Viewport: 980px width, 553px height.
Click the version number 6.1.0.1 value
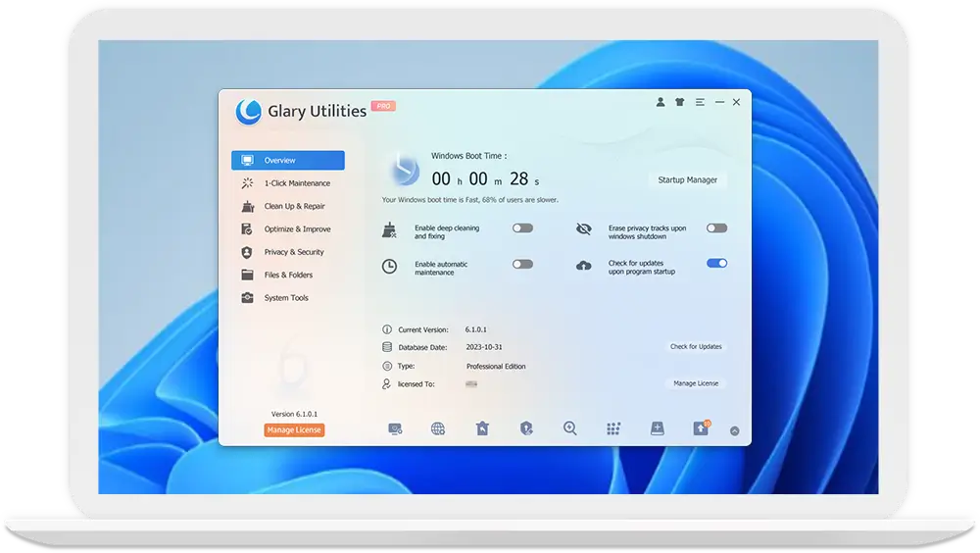(x=475, y=329)
